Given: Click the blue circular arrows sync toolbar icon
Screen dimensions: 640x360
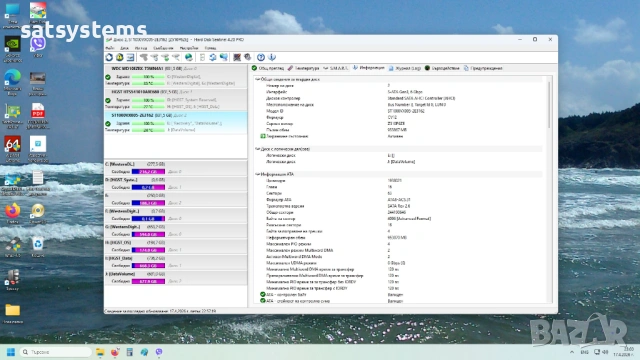Looking at the screenshot, I should click(x=213, y=57).
